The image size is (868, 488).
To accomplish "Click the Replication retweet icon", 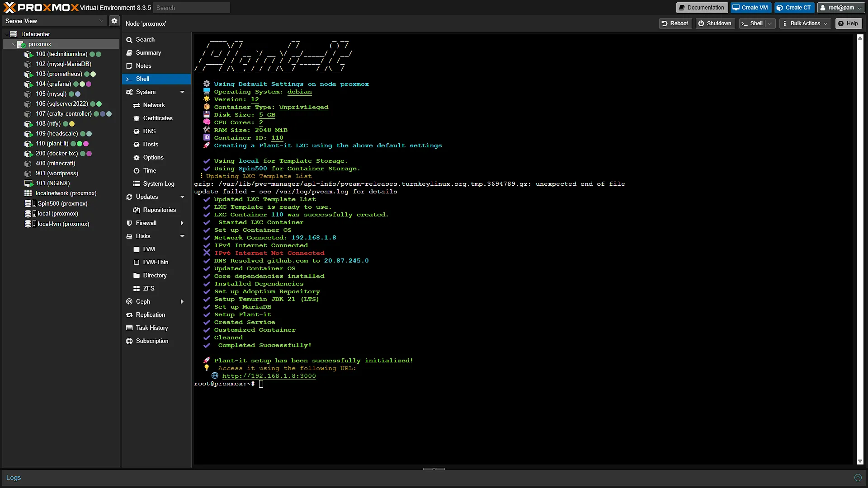I will point(129,315).
